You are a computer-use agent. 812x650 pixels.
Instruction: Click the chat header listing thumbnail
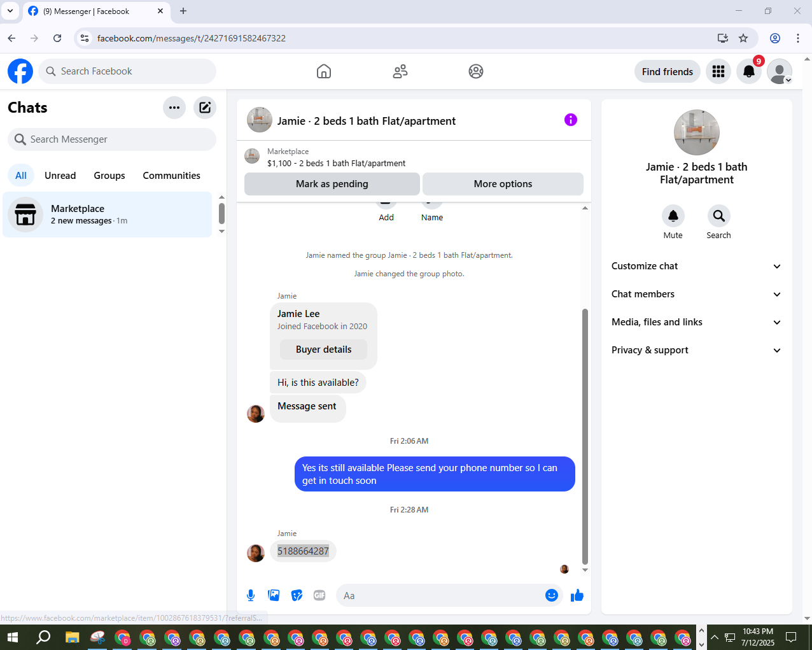(x=260, y=120)
